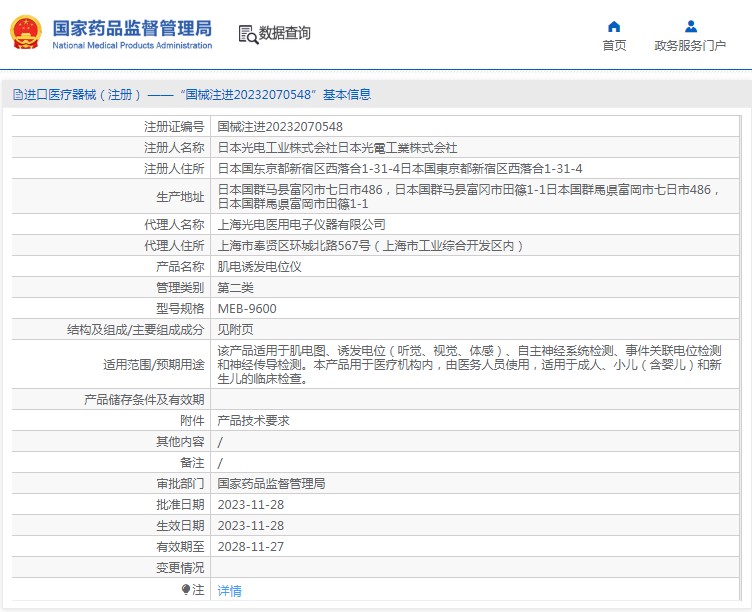Click the 适用范围/预期用途 label
Viewport: 752px width, 612px height.
tap(154, 365)
